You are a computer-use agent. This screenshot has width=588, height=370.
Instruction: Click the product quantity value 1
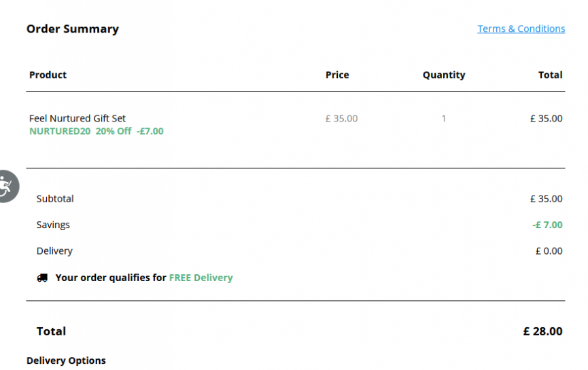444,119
